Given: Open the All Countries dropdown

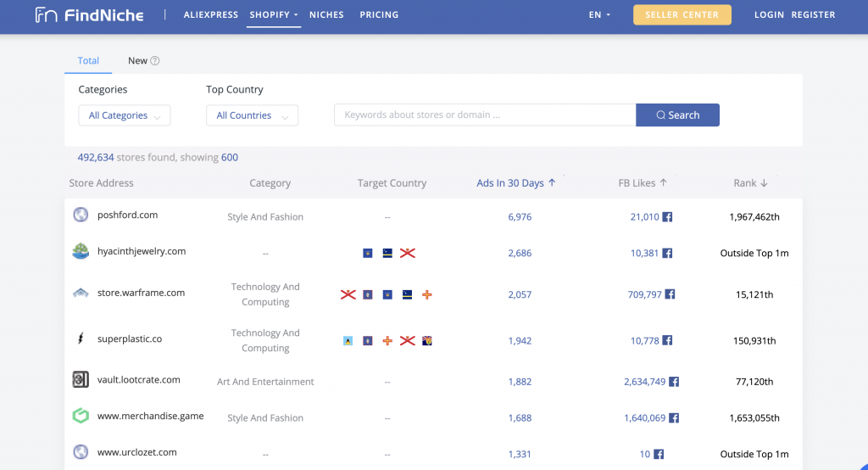Looking at the screenshot, I should pos(253,115).
